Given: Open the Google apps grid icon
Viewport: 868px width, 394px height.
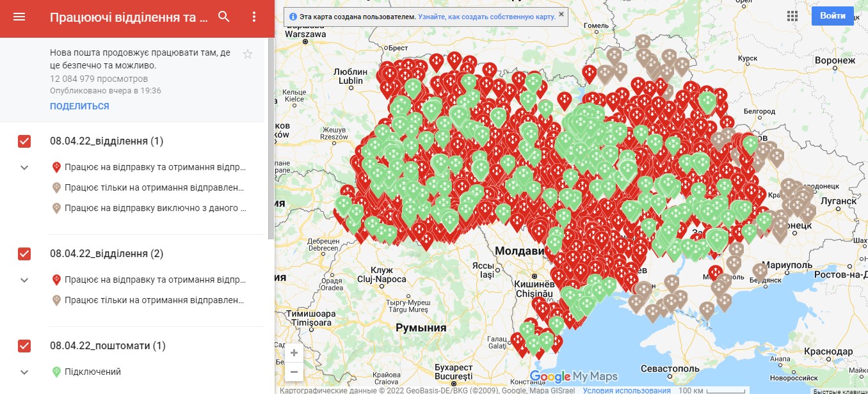Looking at the screenshot, I should (792, 17).
